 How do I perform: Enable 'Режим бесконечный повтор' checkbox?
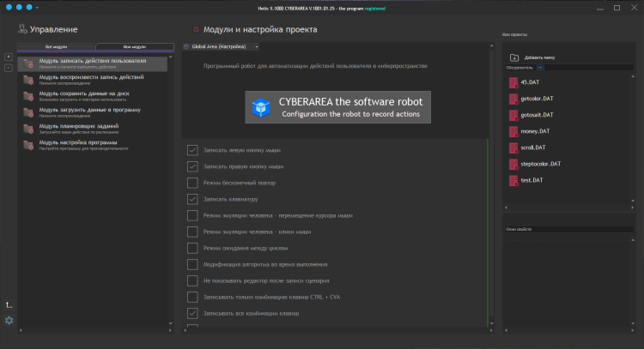192,183
